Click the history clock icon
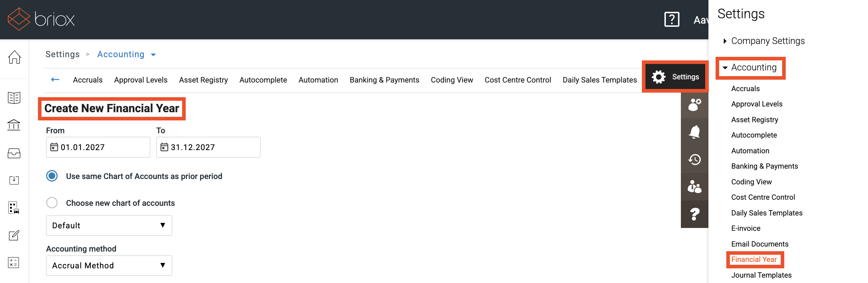The image size is (868, 283). point(694,159)
